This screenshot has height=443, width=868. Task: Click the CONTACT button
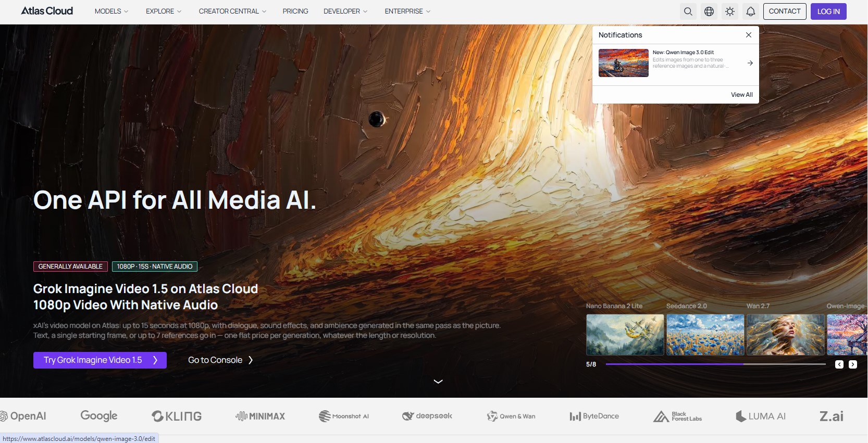785,11
